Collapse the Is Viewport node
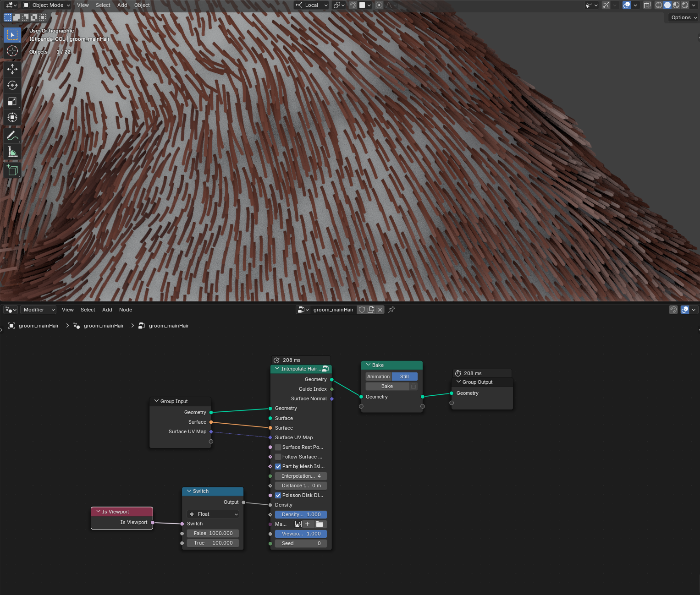Image resolution: width=700 pixels, height=595 pixels. tap(98, 512)
